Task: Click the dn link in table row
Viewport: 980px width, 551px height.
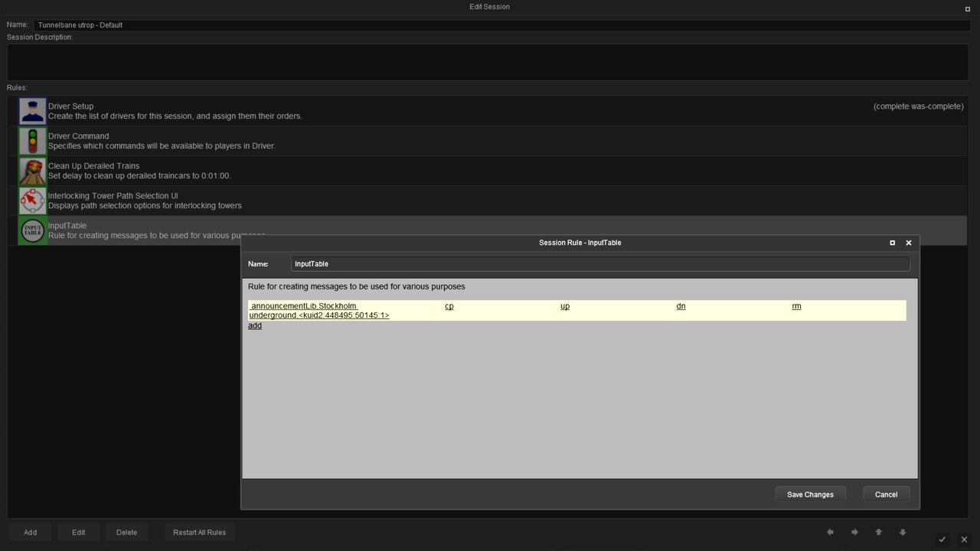Action: (681, 306)
